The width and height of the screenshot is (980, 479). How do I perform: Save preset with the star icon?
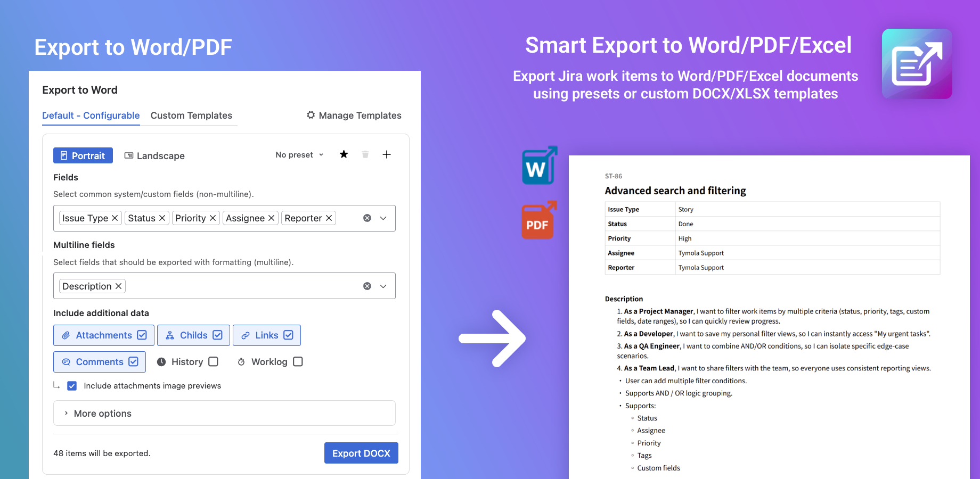344,154
